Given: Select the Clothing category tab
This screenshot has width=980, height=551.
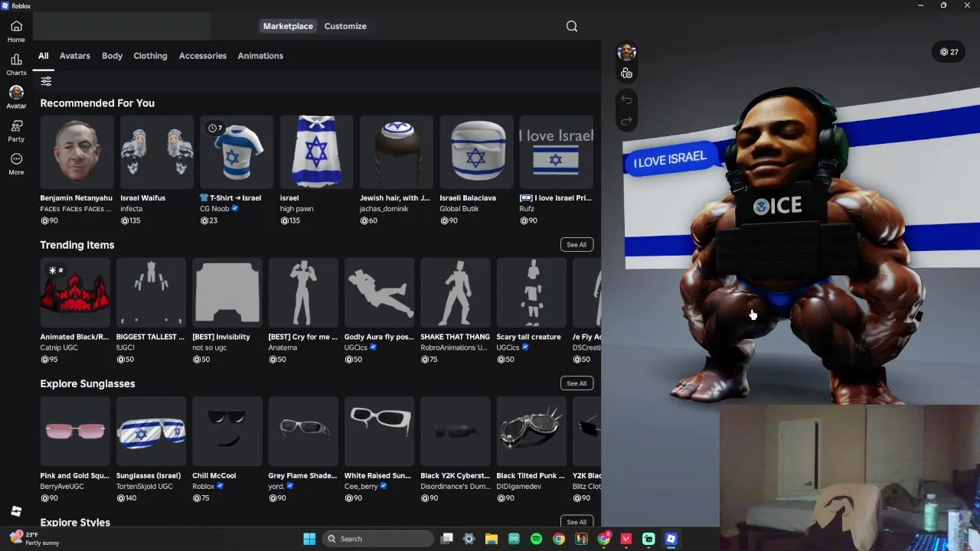Looking at the screenshot, I should click(150, 56).
